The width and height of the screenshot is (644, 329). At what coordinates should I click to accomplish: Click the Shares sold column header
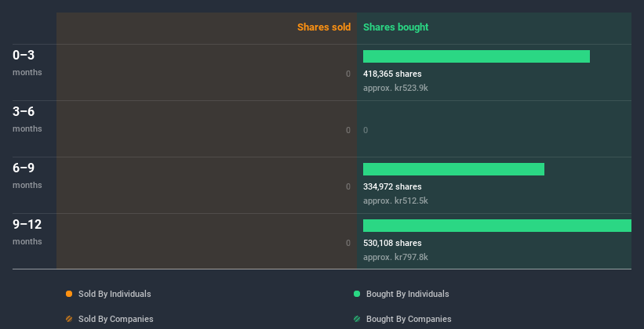pyautogui.click(x=324, y=27)
